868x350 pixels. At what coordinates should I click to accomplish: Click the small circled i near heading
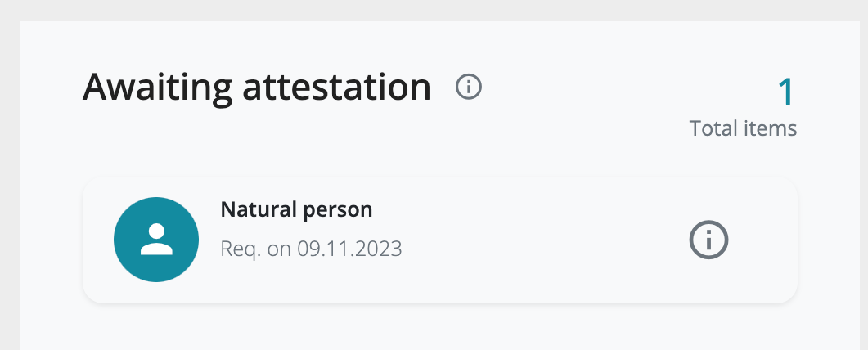coord(468,87)
